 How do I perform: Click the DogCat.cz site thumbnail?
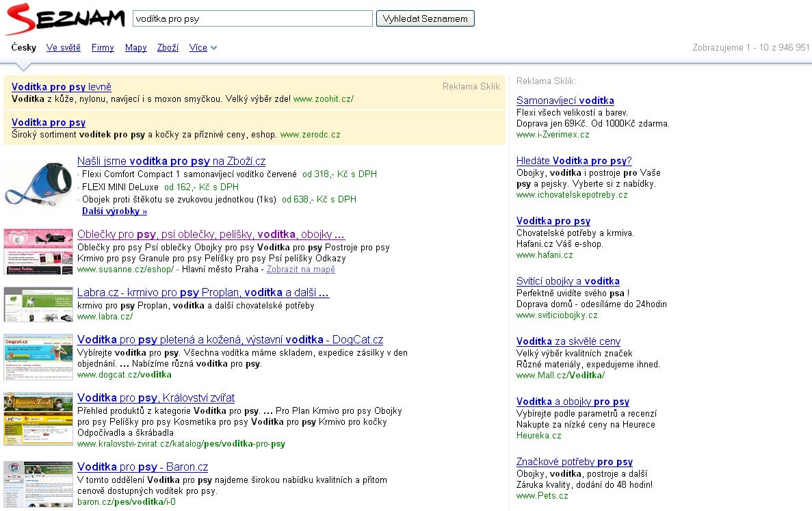pos(38,356)
